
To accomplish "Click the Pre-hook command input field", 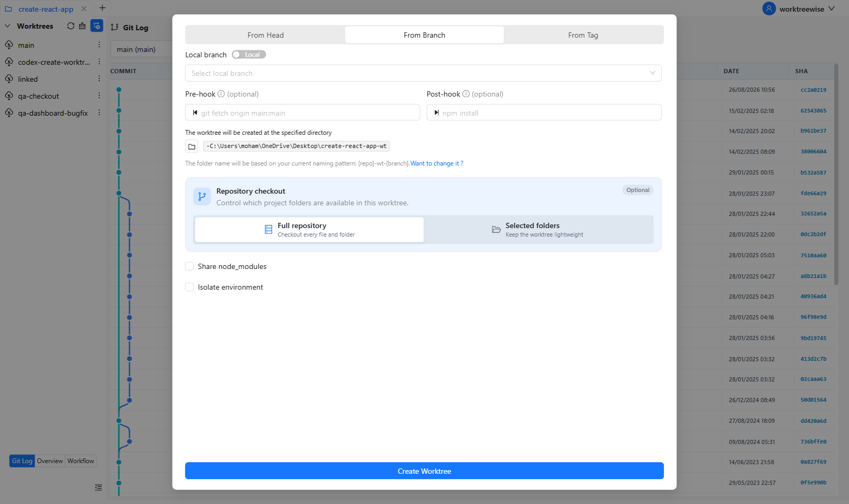I will 302,112.
